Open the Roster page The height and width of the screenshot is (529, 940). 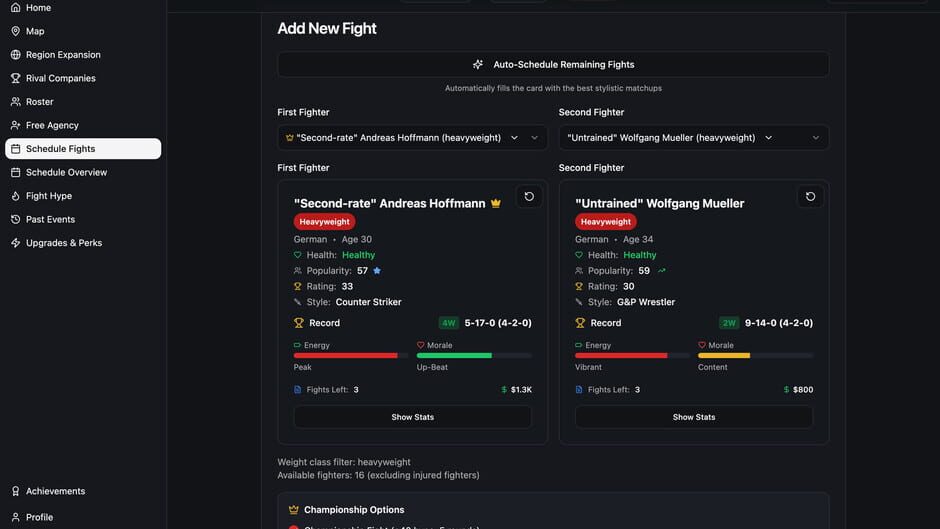(40, 102)
